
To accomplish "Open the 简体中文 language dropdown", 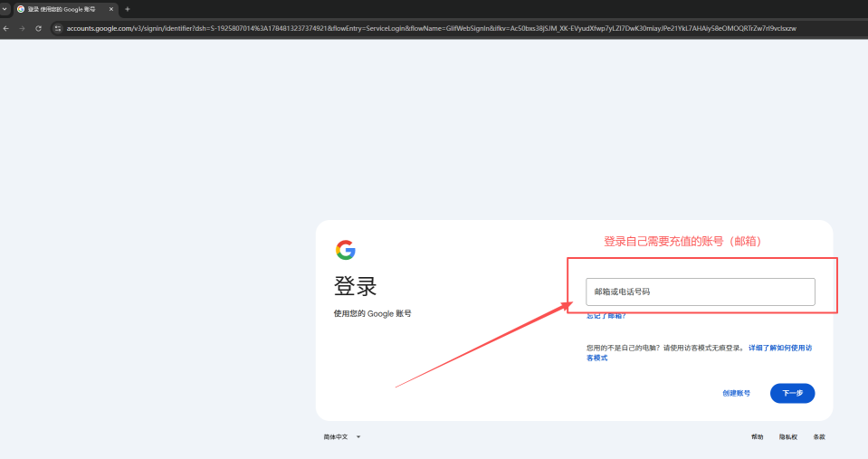I will (x=342, y=437).
